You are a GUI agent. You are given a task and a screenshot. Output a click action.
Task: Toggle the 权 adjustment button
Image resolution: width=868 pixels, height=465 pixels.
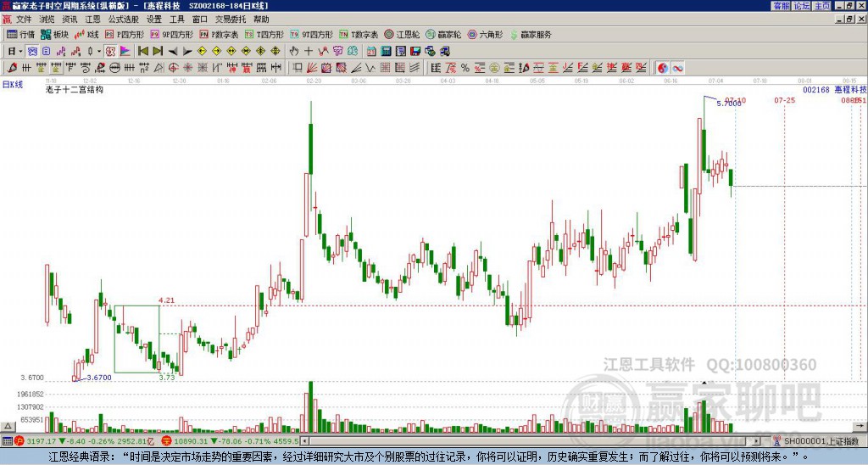[x=110, y=52]
